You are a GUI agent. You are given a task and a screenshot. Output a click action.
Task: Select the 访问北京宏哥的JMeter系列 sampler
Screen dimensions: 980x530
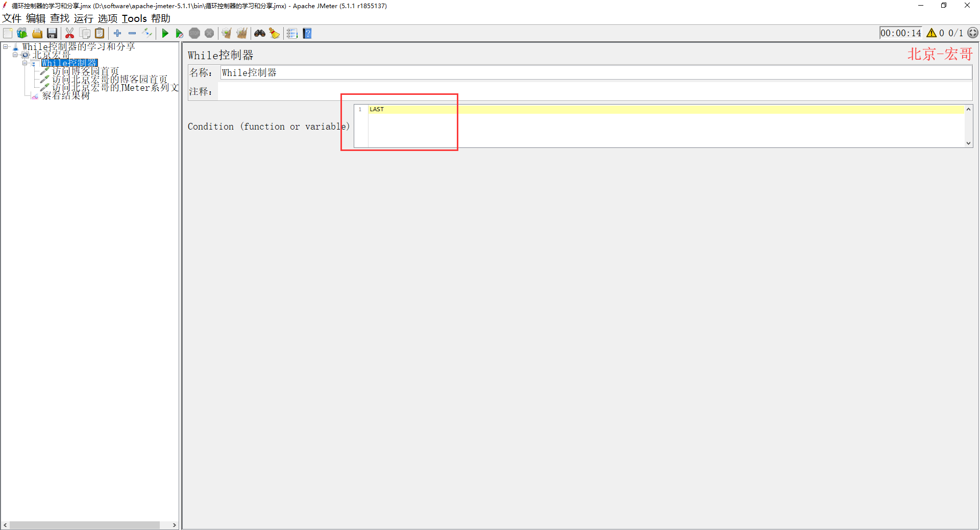(x=115, y=87)
